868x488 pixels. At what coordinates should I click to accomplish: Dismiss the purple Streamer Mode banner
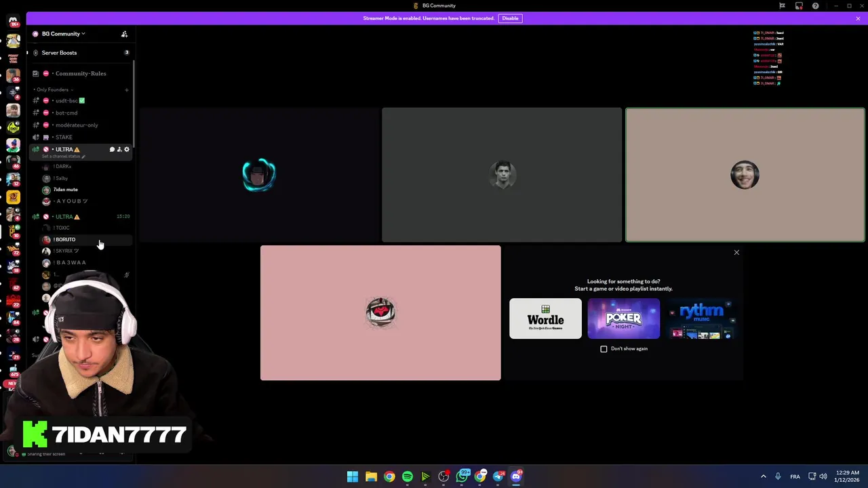coord(858,18)
